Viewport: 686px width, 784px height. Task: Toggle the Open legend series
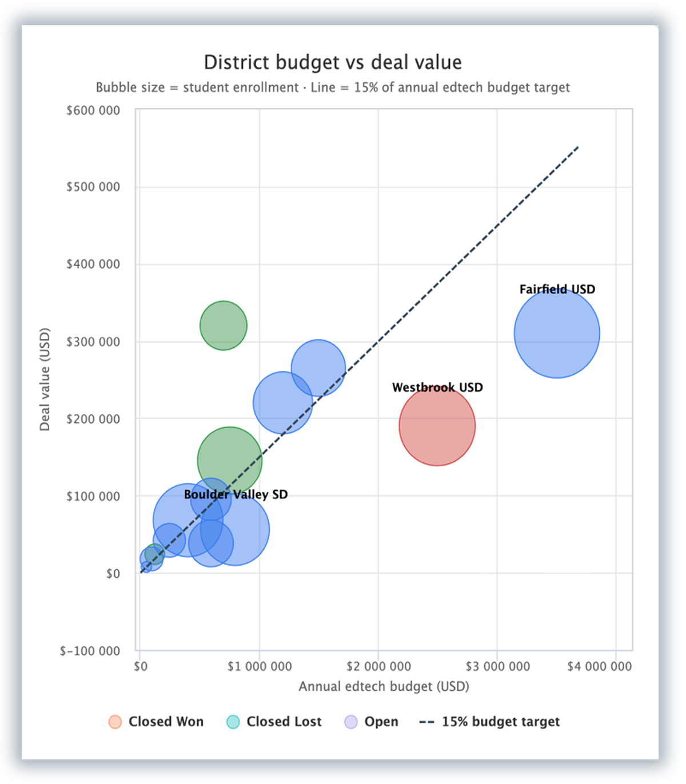coord(371,722)
